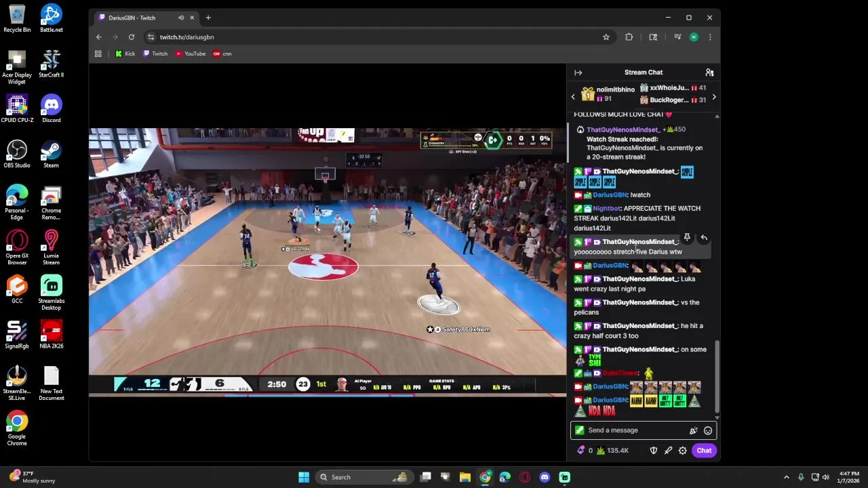The width and height of the screenshot is (868, 488).
Task: Select the OBS Studio desktop icon
Action: coord(17,154)
